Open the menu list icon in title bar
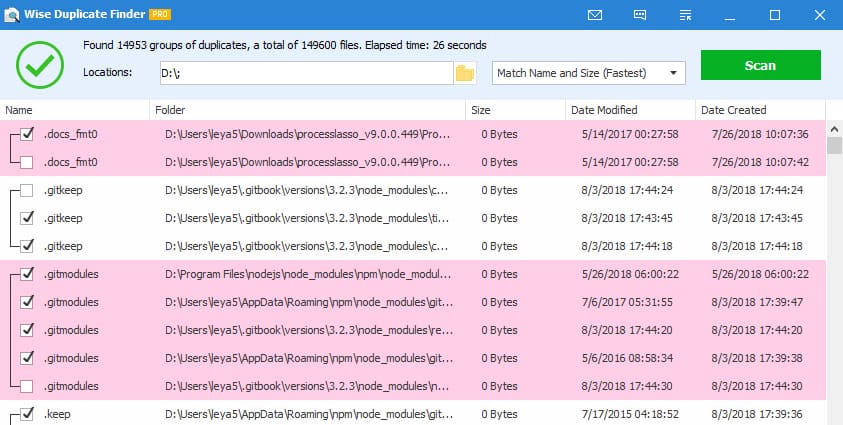Image resolution: width=843 pixels, height=425 pixels. pyautogui.click(x=685, y=15)
